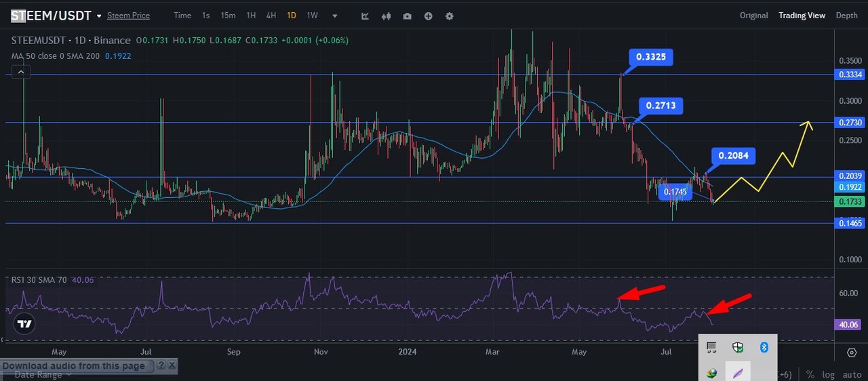Image resolution: width=868 pixels, height=381 pixels.
Task: Select the RSI 30 SMA 70 legend
Action: (52, 279)
